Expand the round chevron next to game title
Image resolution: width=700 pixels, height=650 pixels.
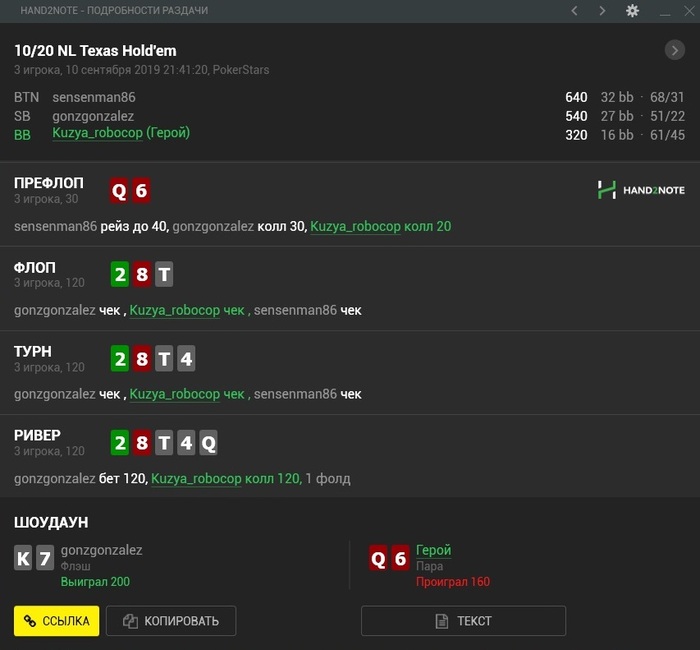pyautogui.click(x=675, y=50)
